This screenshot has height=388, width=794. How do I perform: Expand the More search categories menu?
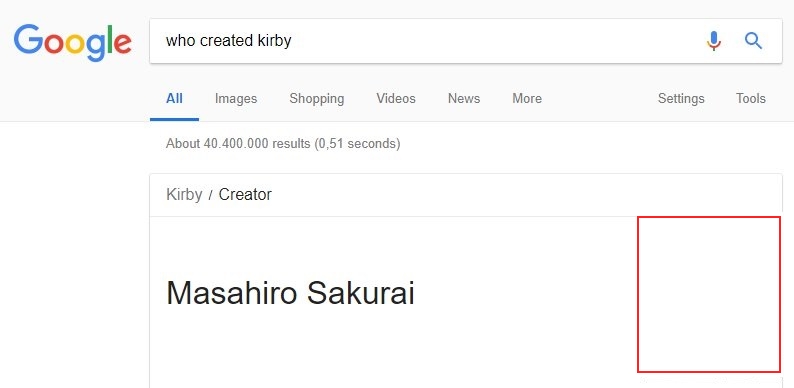[527, 98]
